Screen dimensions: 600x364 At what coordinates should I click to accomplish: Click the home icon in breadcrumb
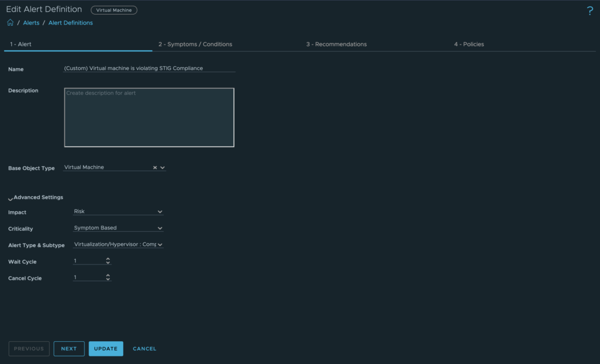coord(10,23)
